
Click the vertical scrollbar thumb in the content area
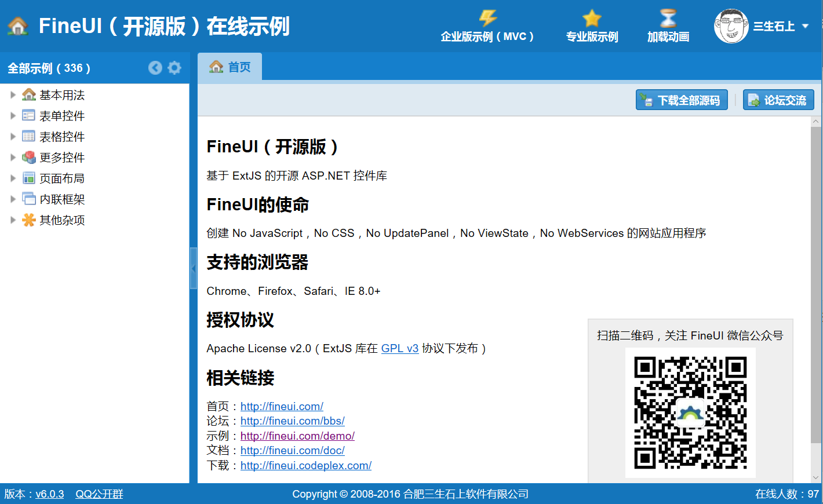[816, 284]
